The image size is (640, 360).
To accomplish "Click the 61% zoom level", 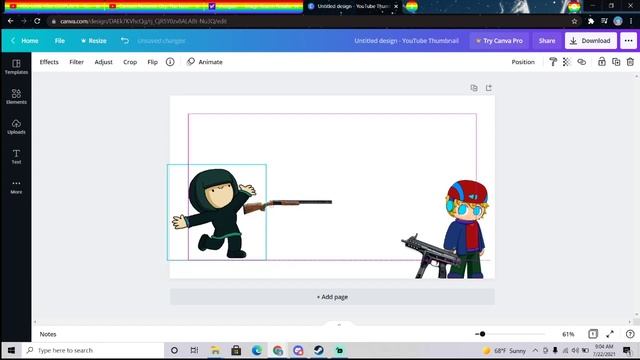I will (x=568, y=334).
